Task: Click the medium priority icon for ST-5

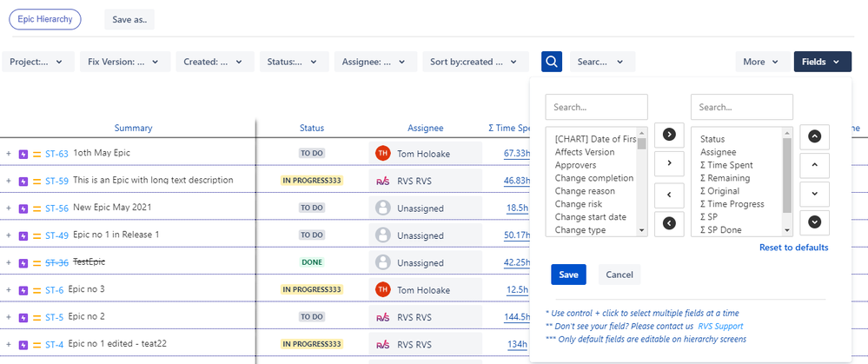Action: pos(37,318)
